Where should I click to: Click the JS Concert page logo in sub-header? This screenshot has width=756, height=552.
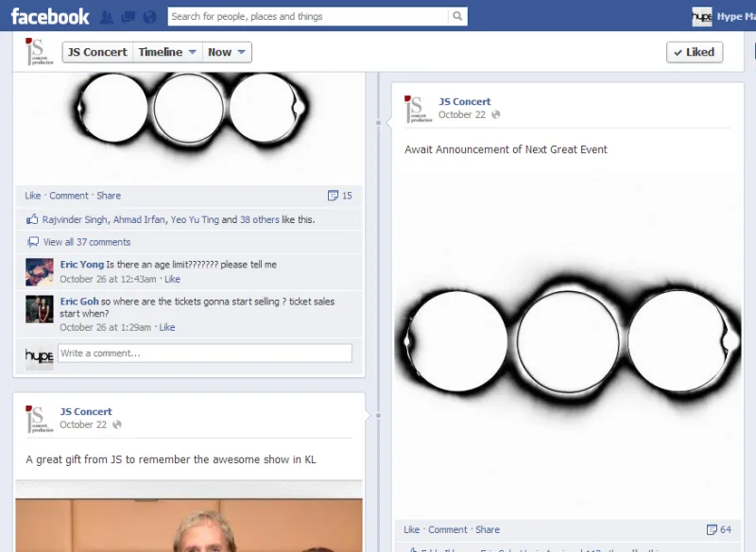coord(35,52)
